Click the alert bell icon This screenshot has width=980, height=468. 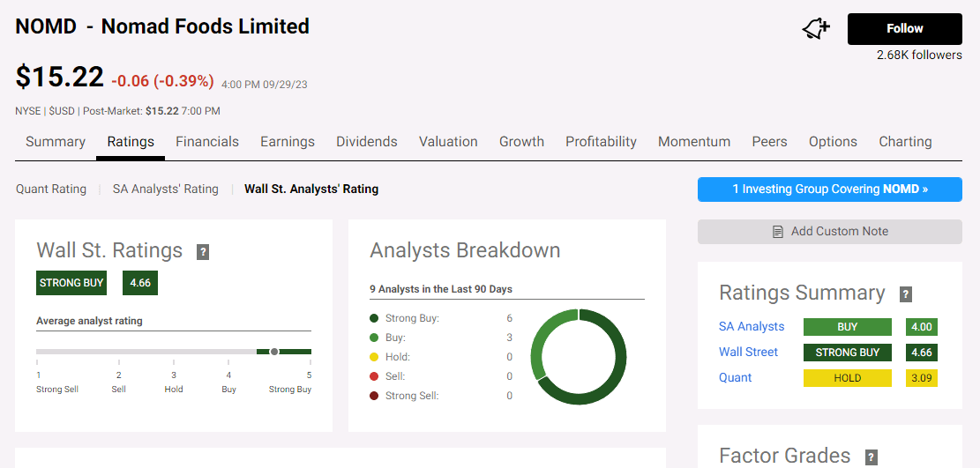click(816, 29)
